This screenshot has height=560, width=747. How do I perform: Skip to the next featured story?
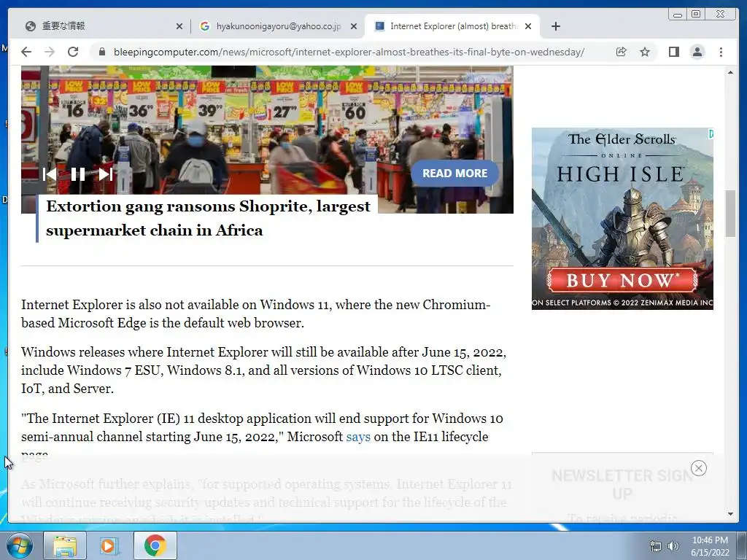click(106, 174)
